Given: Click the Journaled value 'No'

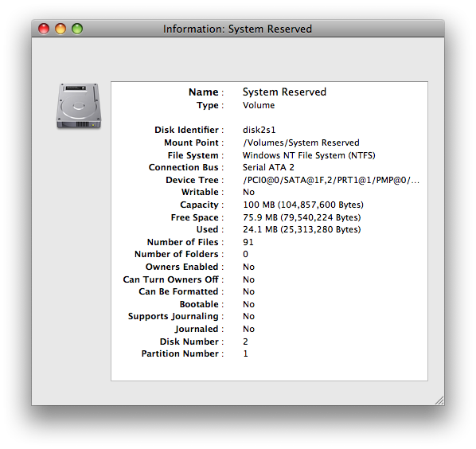Looking at the screenshot, I should pyautogui.click(x=248, y=329).
